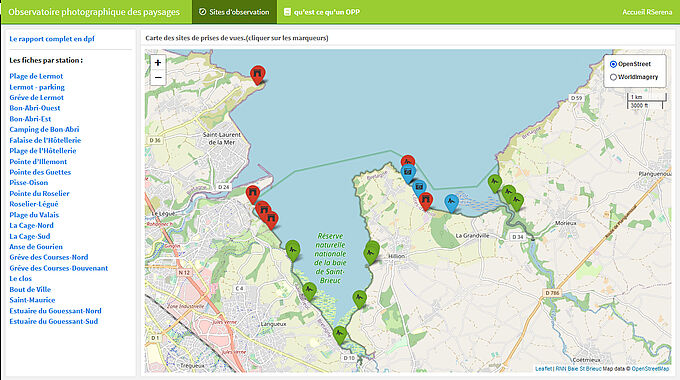This screenshot has width=680, height=380.
Task: Open the Pointe du Roselier station sheet
Action: coord(39,193)
